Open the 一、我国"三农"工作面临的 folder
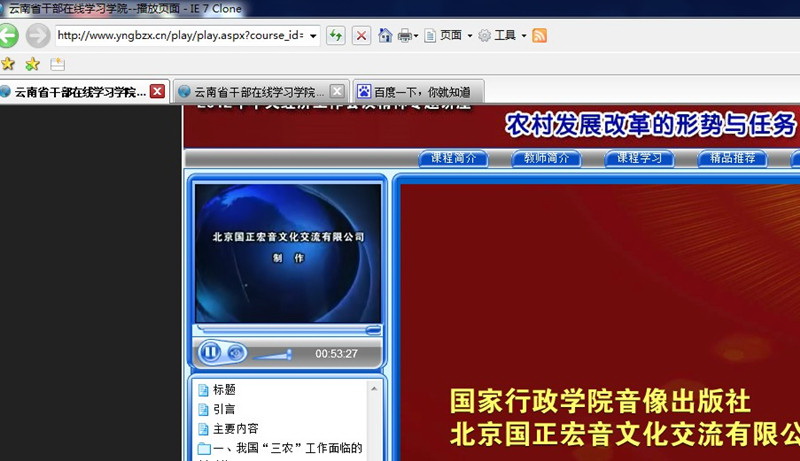The width and height of the screenshot is (800, 461). (280, 448)
